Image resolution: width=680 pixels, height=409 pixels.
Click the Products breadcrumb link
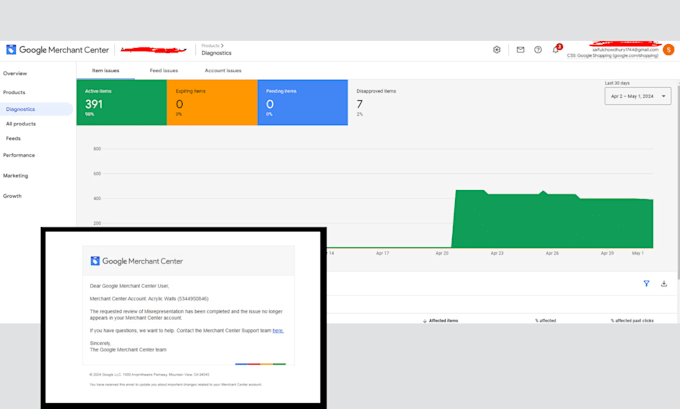(x=210, y=46)
